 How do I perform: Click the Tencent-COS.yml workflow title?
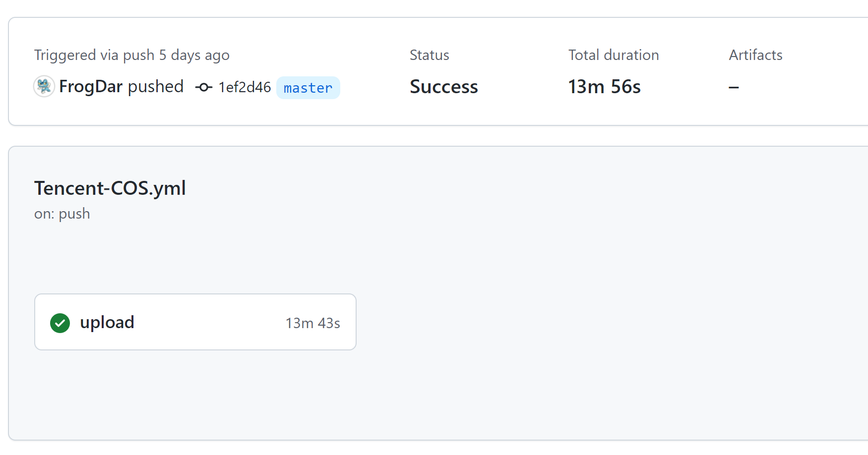(110, 188)
